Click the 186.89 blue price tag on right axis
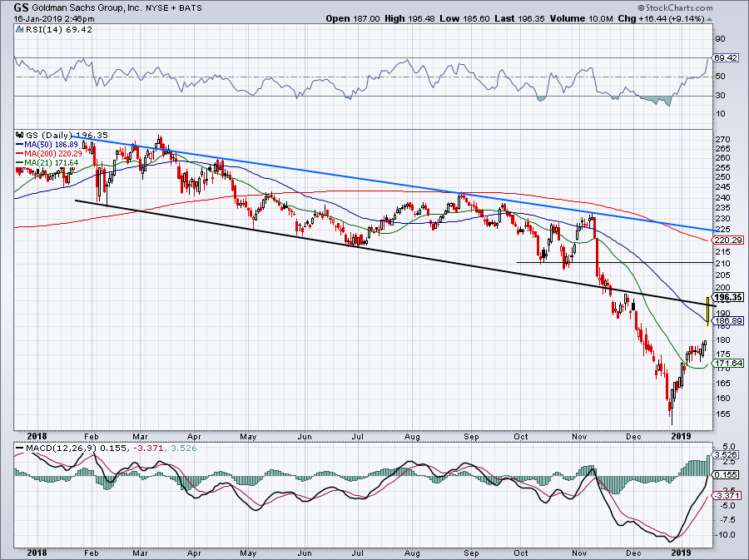 click(728, 321)
